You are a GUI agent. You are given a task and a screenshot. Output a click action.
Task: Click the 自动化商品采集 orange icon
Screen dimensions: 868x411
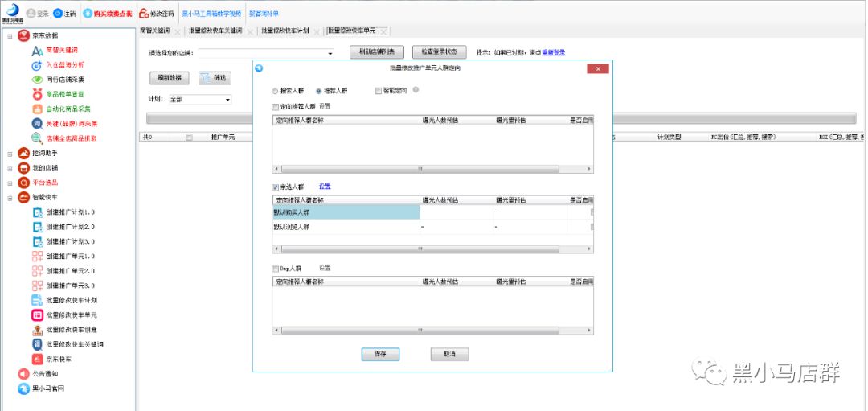click(x=37, y=109)
